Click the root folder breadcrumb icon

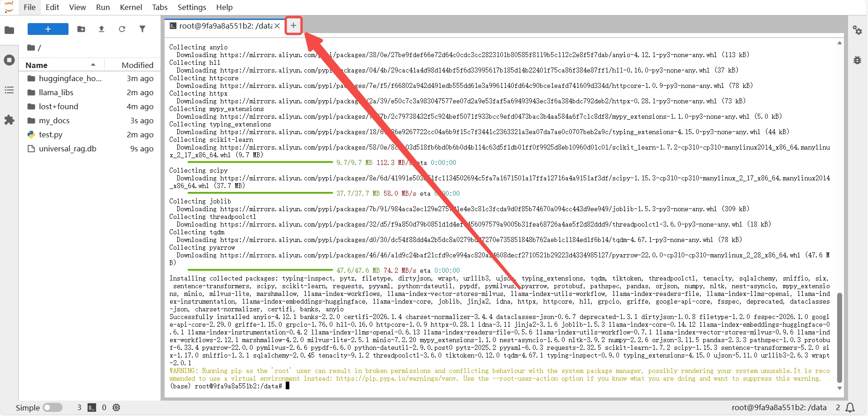(x=31, y=48)
